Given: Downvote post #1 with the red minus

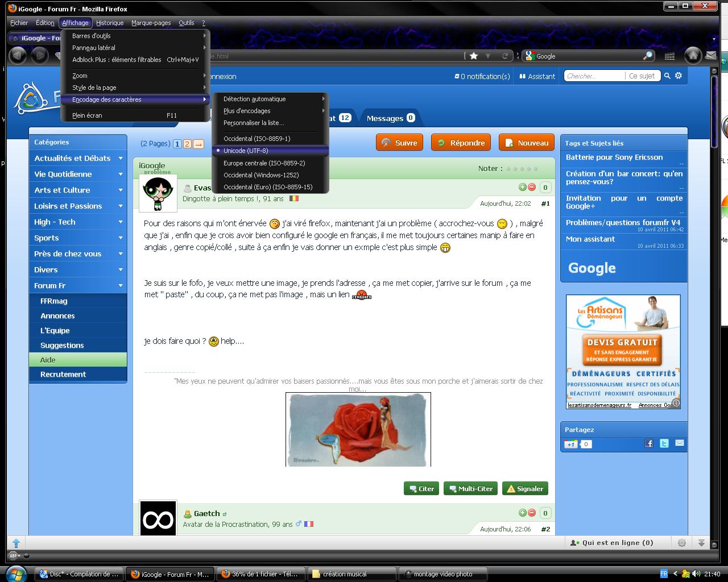Looking at the screenshot, I should coord(532,187).
